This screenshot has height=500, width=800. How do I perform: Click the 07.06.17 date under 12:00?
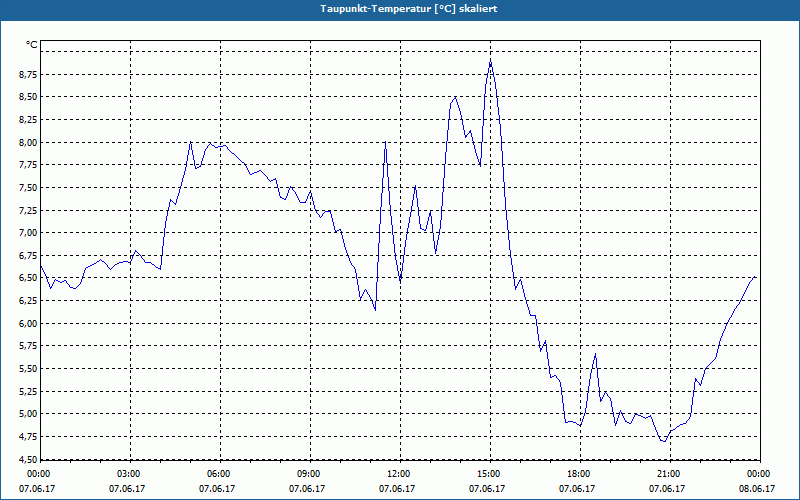[x=397, y=488]
